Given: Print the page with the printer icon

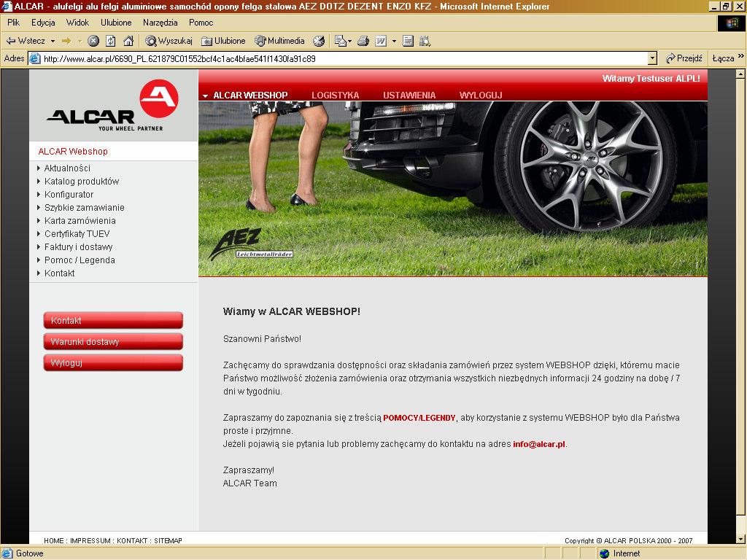Looking at the screenshot, I should [363, 41].
